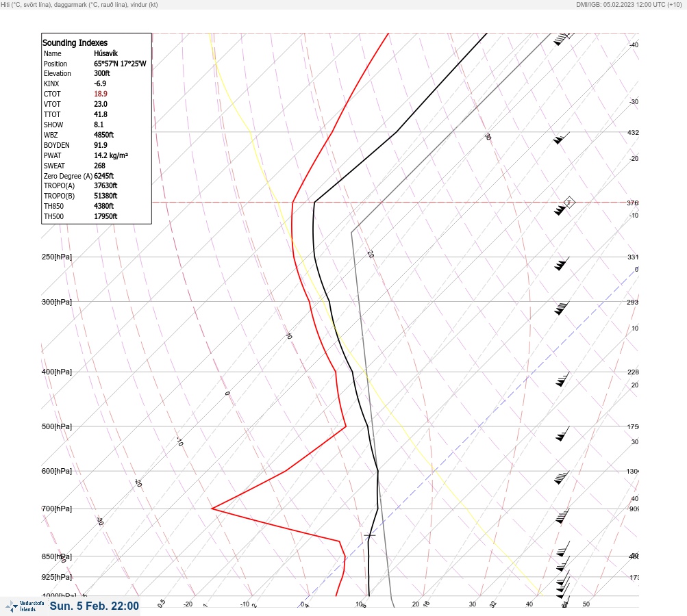Click the wind barb at 250 hPa level
Screen dimensions: 687x616
(562, 264)
